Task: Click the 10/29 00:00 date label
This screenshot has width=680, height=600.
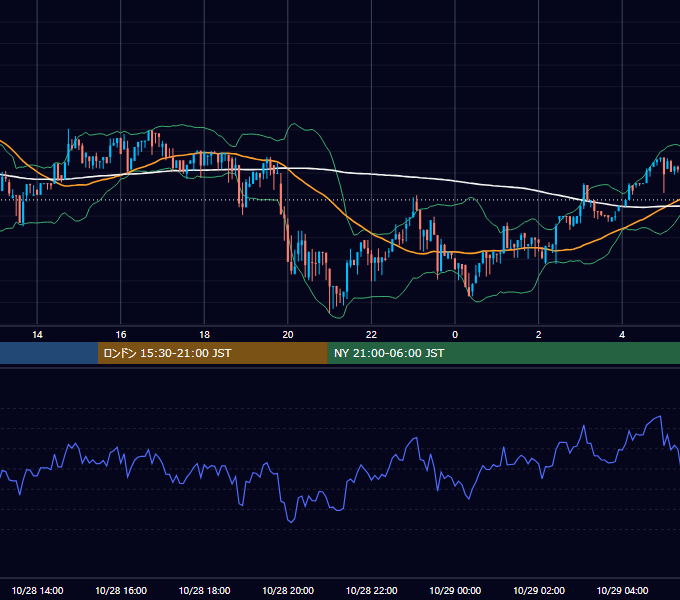Action: click(x=455, y=590)
